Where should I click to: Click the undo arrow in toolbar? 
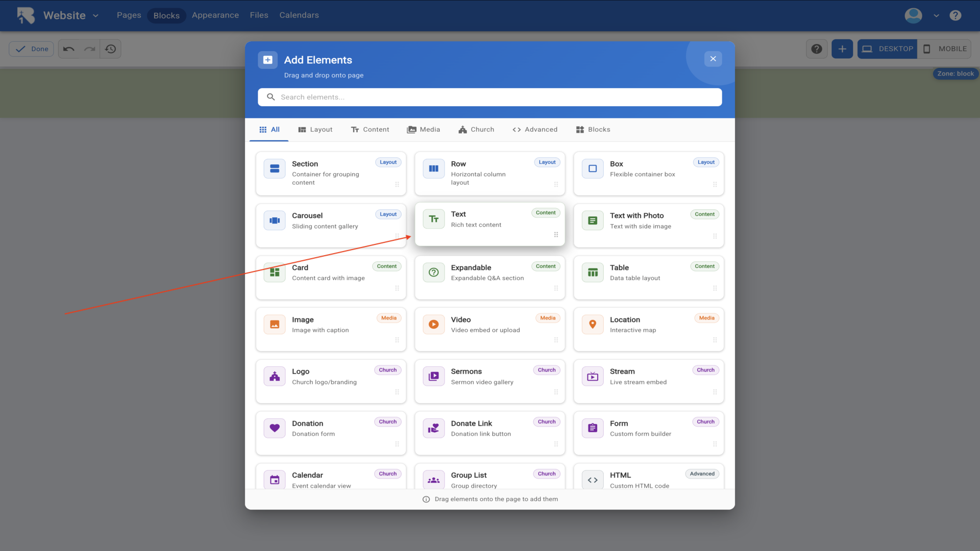coord(69,49)
